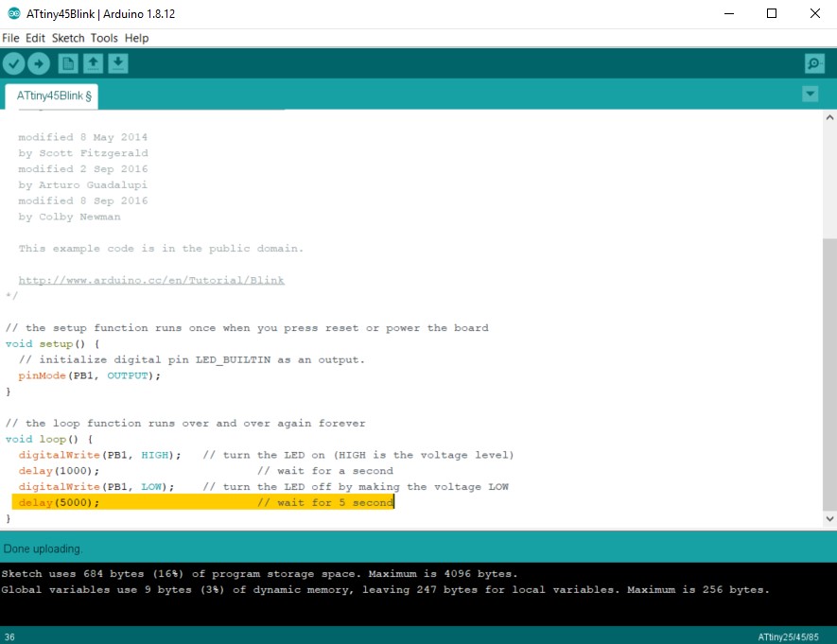The image size is (837, 644).
Task: Click 'This example code is in the public domain.'
Action: pos(161,248)
